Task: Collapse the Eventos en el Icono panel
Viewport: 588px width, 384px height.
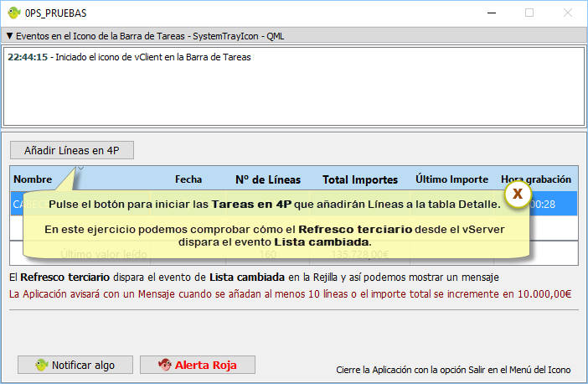Action: pos(9,36)
